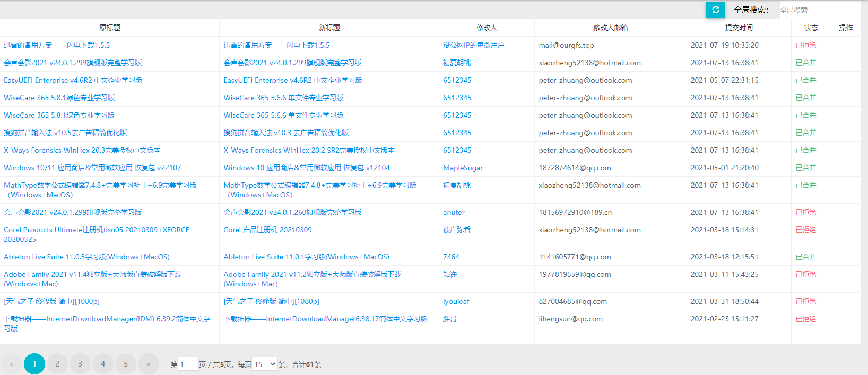Image resolution: width=868 pixels, height=375 pixels.
Task: Open new title Adobe Family 2021 v11.2
Action: [x=312, y=279]
